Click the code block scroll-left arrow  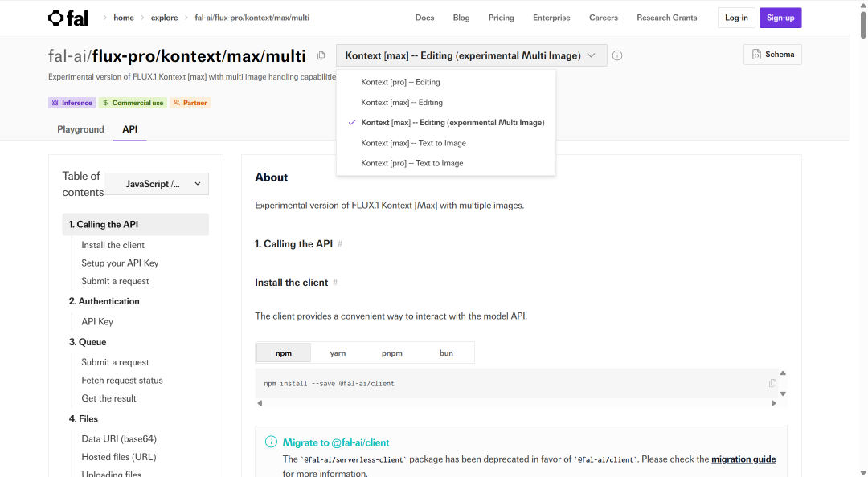[x=260, y=403]
